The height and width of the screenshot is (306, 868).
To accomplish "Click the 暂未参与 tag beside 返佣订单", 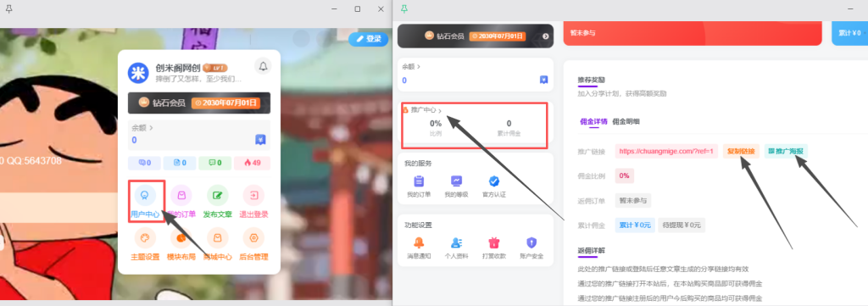I will (633, 200).
